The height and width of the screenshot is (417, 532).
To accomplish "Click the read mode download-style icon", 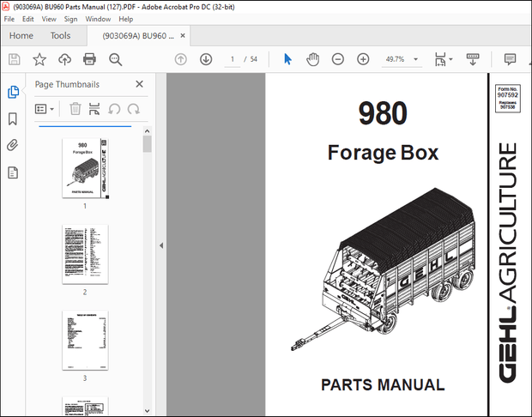I will click(473, 59).
